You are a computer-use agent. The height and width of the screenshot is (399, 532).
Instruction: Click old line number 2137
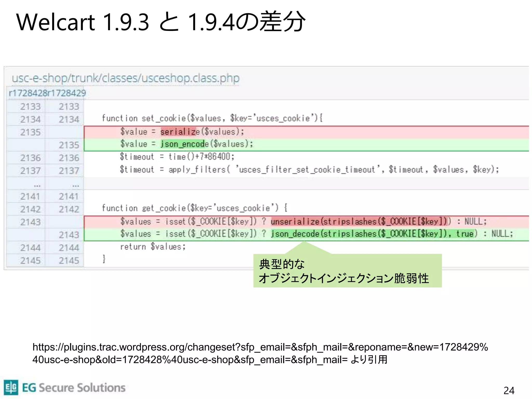(x=30, y=171)
